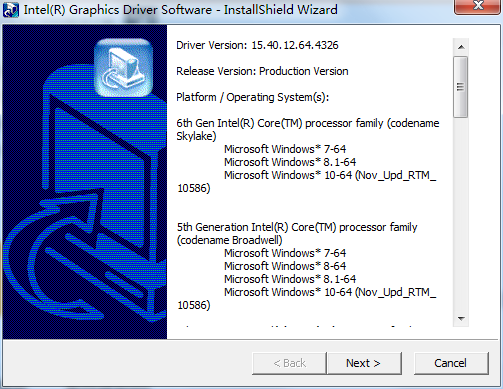503x389 pixels.
Task: Click Windows 7-64 under the Skylake section
Action: pos(285,149)
